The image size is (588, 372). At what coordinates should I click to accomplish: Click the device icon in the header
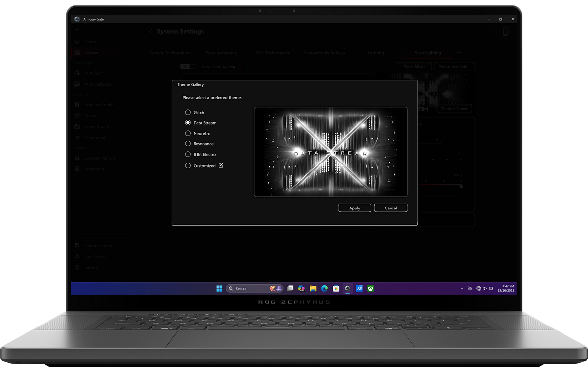(x=506, y=32)
